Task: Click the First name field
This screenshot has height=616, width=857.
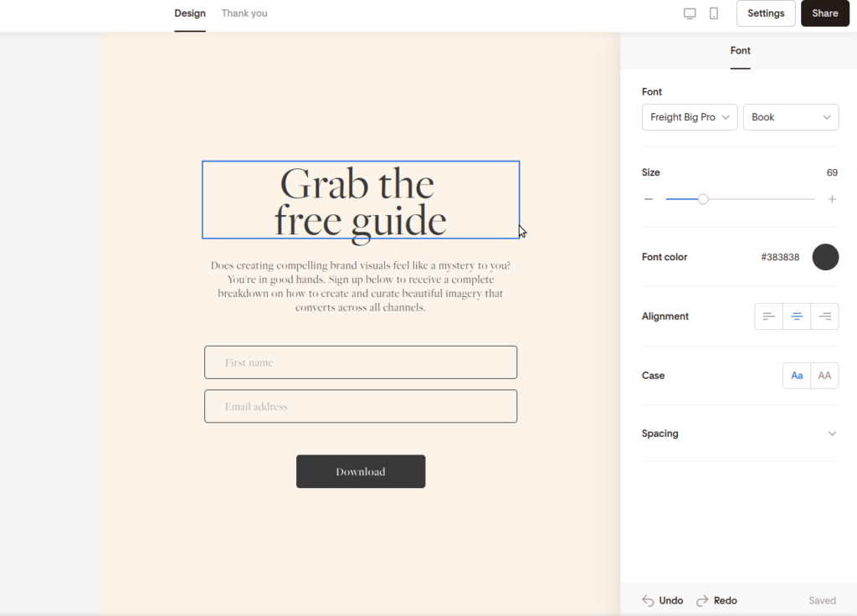Action: (x=361, y=362)
